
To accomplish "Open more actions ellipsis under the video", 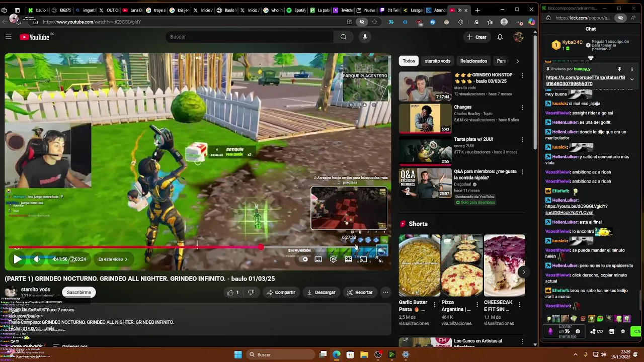I will [386, 292].
